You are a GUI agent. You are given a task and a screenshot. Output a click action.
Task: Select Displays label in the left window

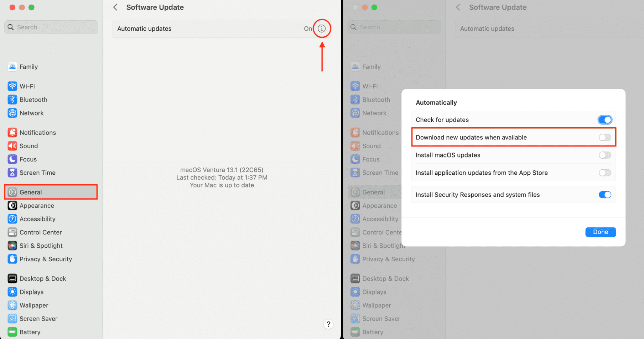tap(31, 292)
